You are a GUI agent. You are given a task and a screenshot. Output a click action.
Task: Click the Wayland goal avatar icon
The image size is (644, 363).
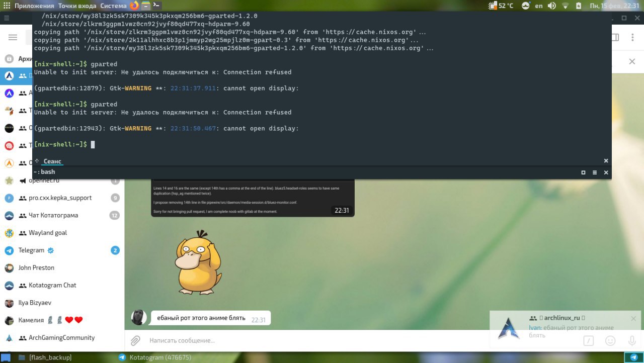9,233
